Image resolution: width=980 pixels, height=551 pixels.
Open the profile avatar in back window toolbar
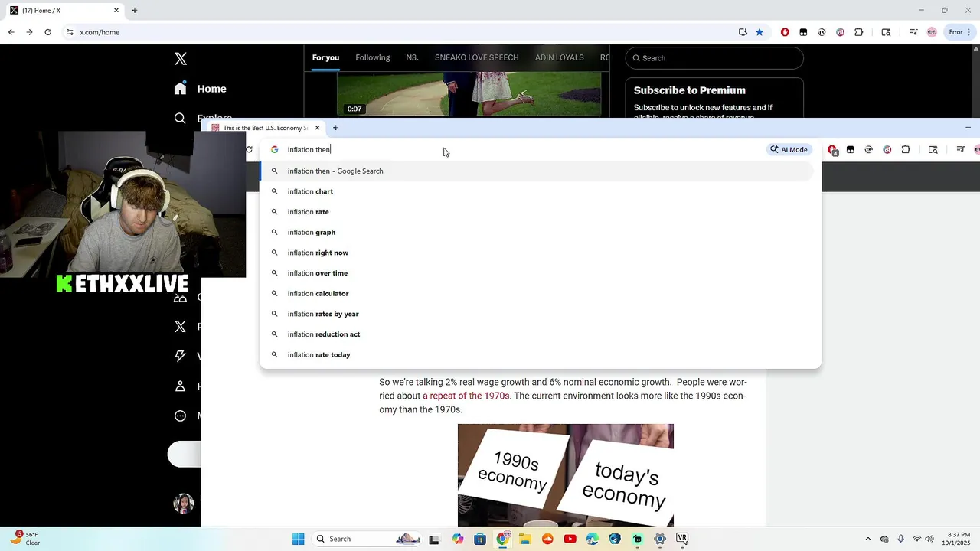[x=932, y=32]
